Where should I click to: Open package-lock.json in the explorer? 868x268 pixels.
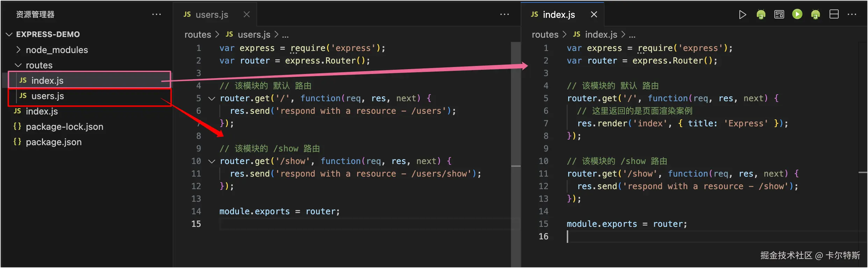[x=87, y=127]
